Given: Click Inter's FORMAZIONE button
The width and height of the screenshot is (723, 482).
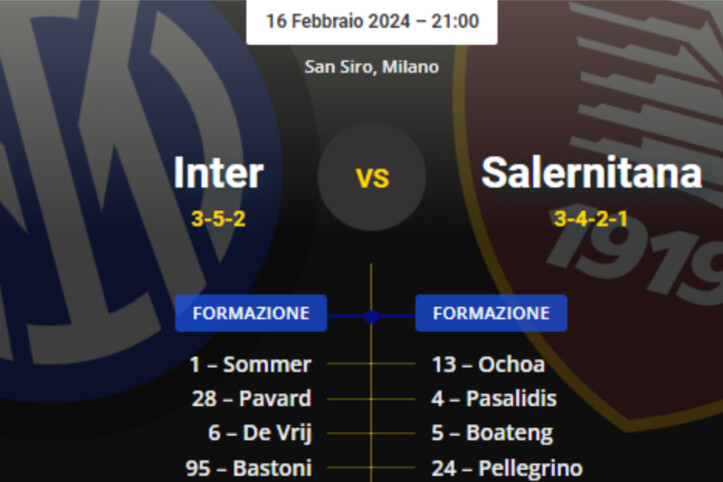Looking at the screenshot, I should [251, 313].
